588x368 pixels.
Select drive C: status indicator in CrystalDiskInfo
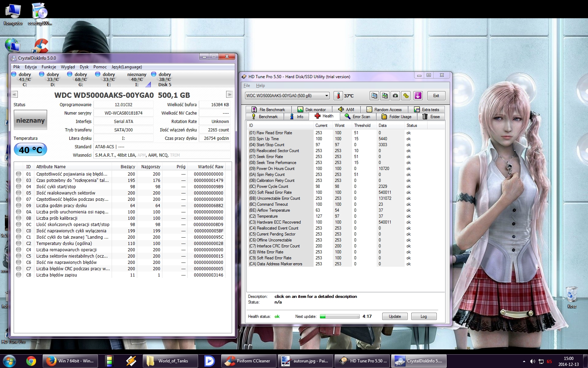point(14,74)
